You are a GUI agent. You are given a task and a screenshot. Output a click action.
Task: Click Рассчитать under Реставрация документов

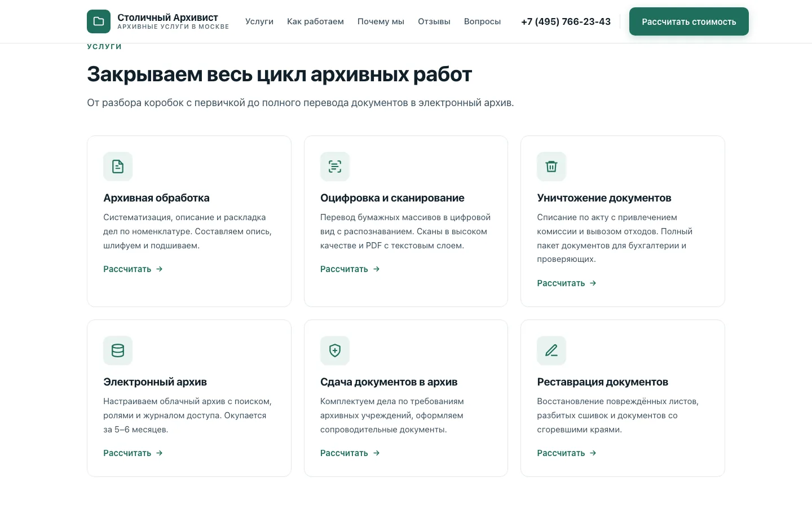click(567, 453)
